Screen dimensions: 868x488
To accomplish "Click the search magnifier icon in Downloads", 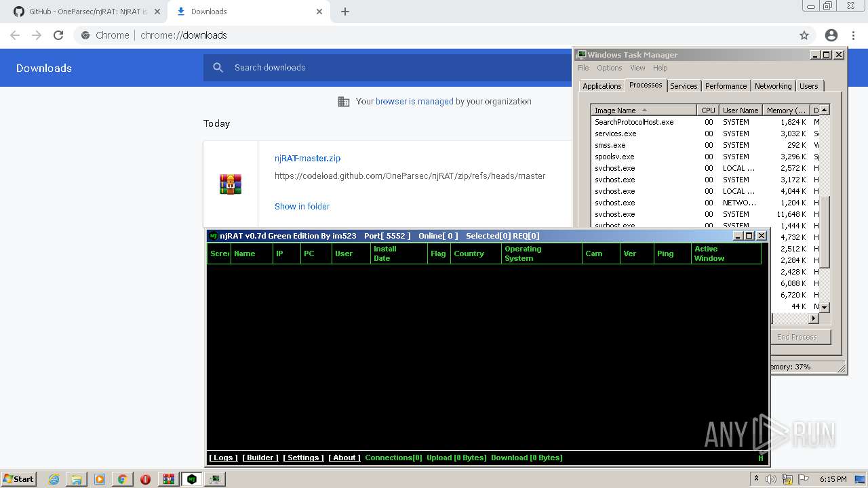I will (218, 67).
